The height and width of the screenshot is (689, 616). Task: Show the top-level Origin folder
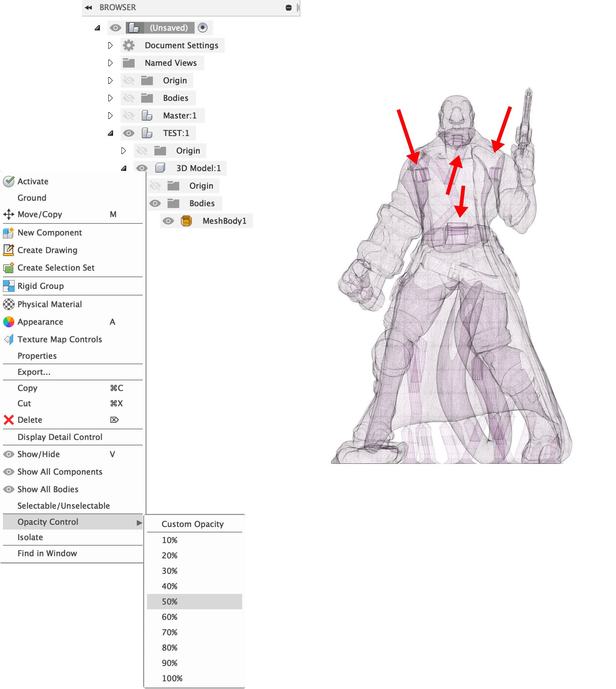(x=129, y=80)
